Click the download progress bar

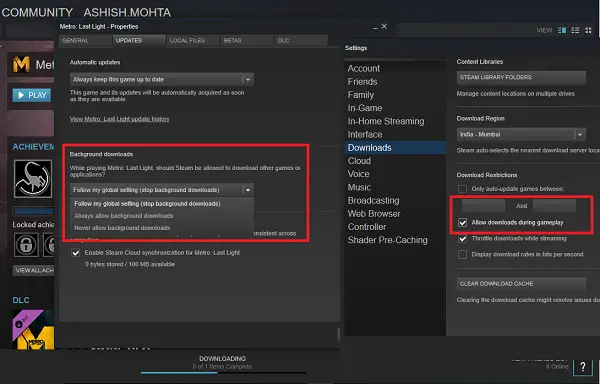pos(223,373)
